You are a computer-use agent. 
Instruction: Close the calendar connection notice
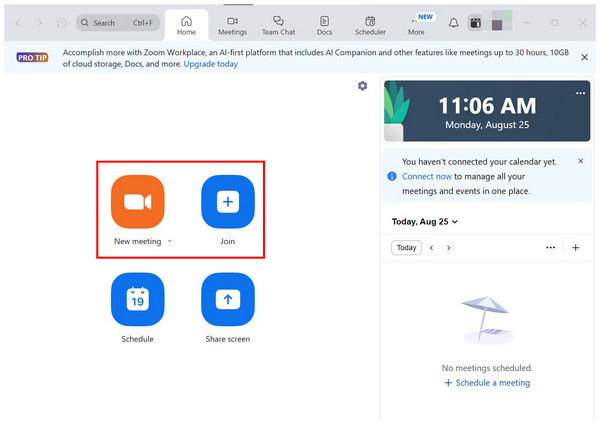pyautogui.click(x=580, y=161)
